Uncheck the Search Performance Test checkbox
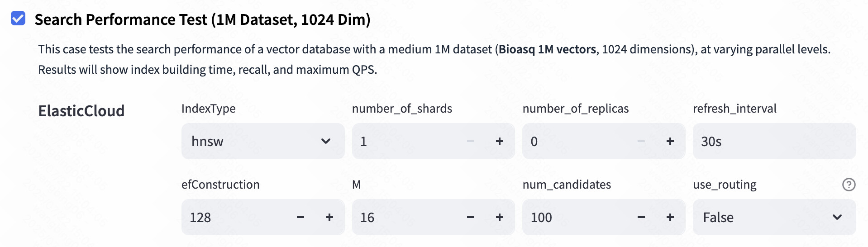Image resolution: width=868 pixels, height=247 pixels. 18,19
